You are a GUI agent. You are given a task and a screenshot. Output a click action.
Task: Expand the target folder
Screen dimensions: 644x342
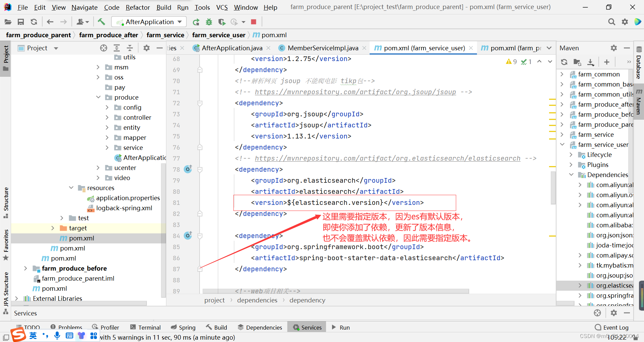[x=53, y=228]
